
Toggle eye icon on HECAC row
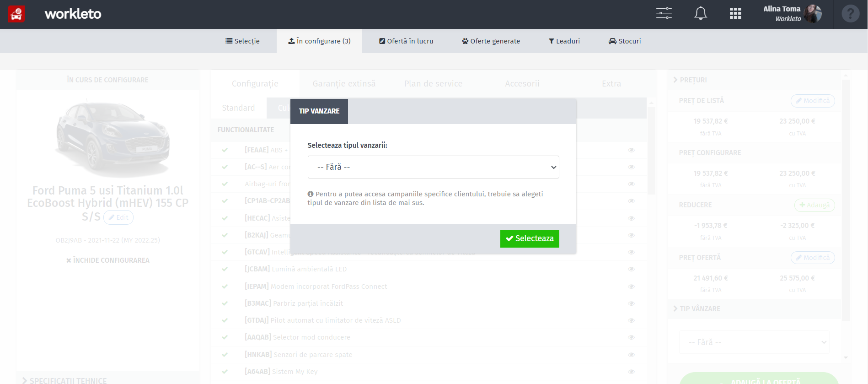[631, 218]
